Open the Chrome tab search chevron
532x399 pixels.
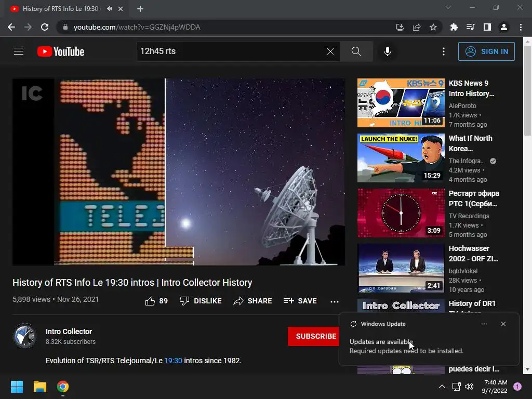[448, 7]
